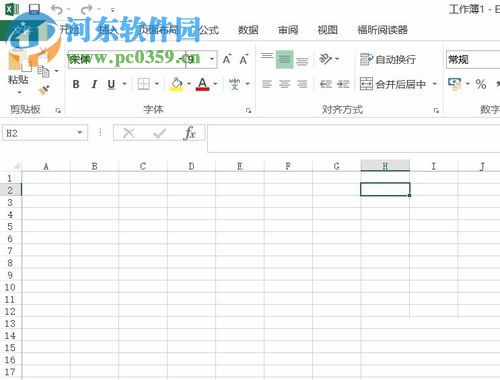The image size is (500, 380).
Task: Expand the borders dropdown arrow
Action: [x=157, y=84]
